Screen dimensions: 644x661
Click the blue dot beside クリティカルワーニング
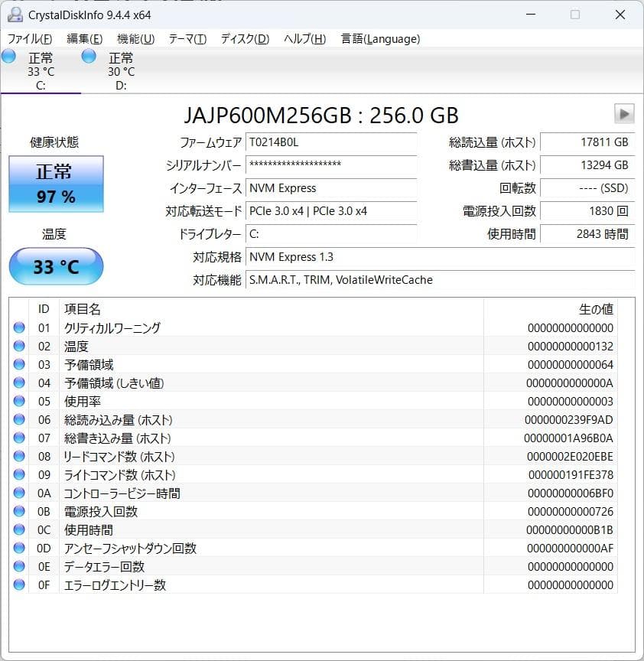click(19, 327)
